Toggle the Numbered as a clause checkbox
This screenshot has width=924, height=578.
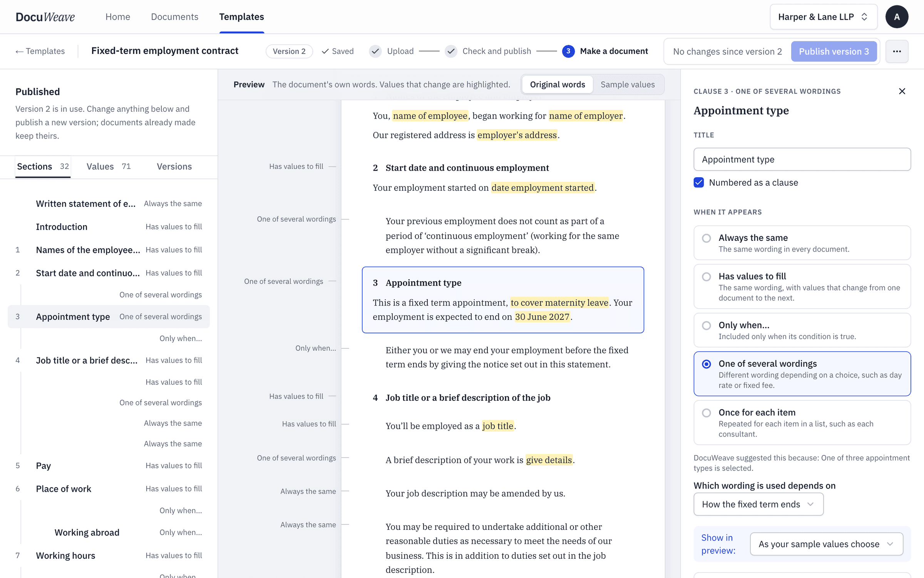pyautogui.click(x=699, y=182)
